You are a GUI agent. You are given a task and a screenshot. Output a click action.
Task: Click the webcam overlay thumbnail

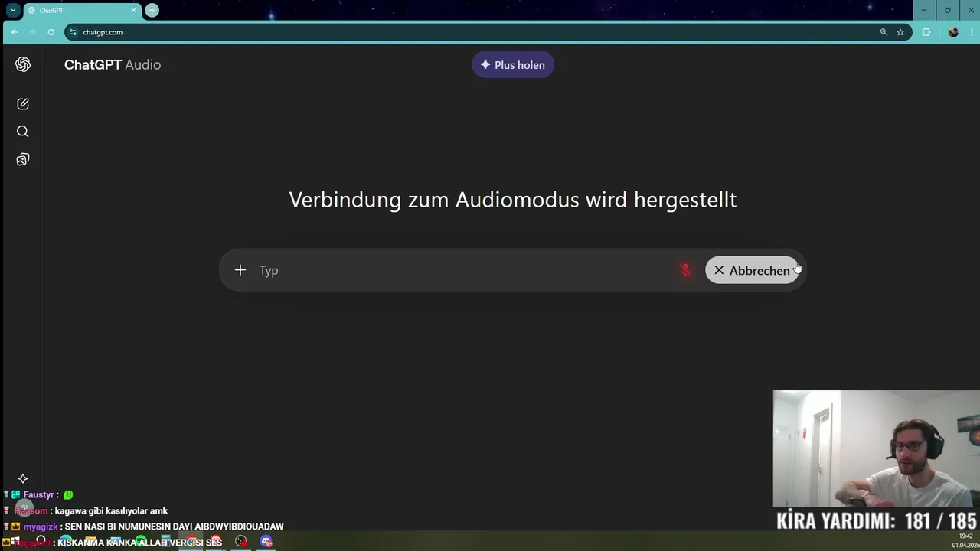pos(876,449)
